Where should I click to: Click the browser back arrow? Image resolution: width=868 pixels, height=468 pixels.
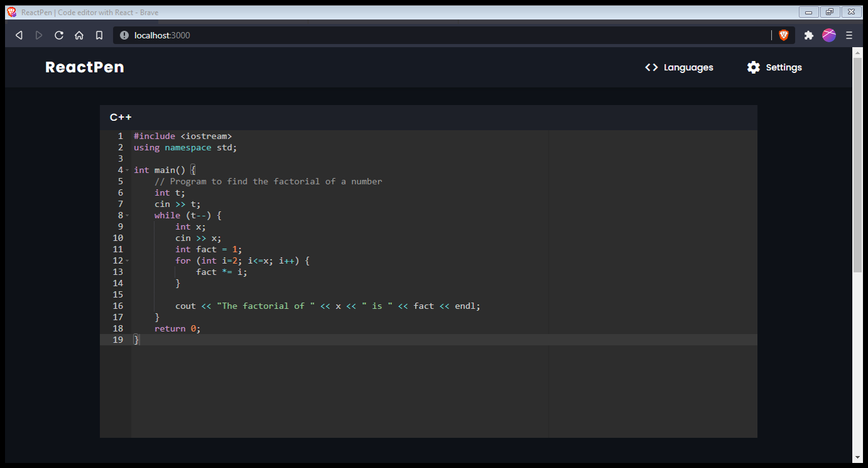[x=19, y=35]
